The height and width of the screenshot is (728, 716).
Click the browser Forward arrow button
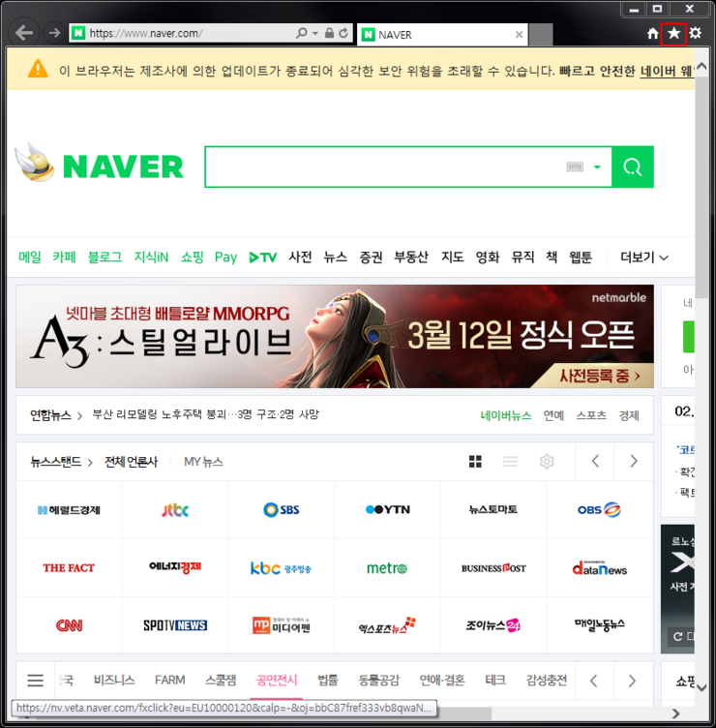(x=54, y=33)
